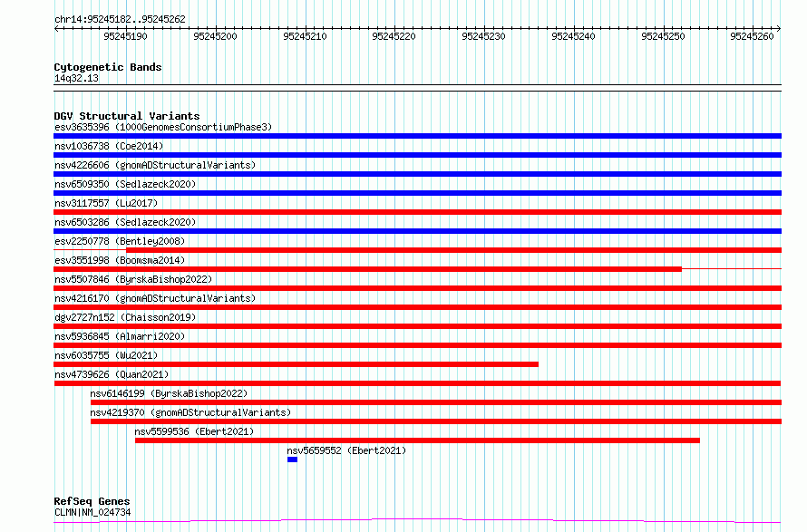Click ruler position 95245210
This screenshot has height=532, width=807.
tap(305, 36)
